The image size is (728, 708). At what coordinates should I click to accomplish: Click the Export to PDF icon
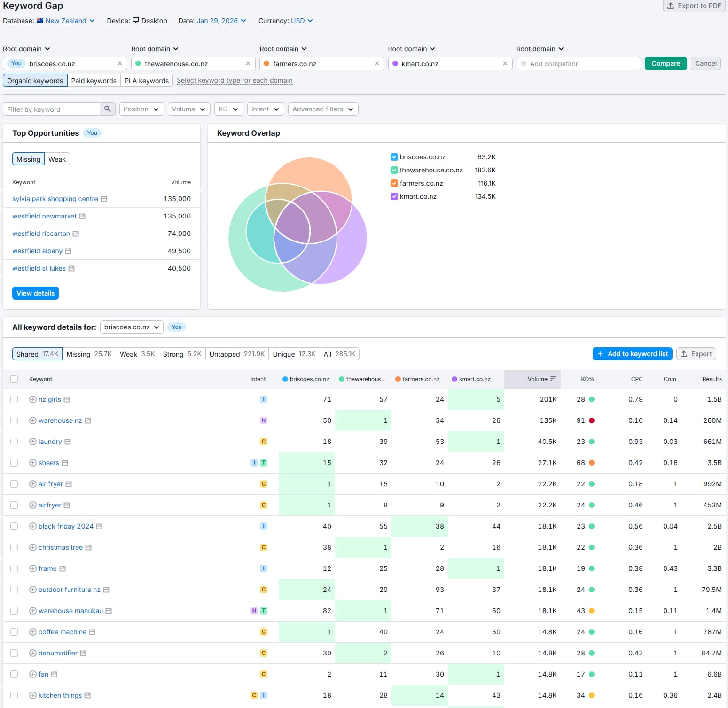pos(670,6)
